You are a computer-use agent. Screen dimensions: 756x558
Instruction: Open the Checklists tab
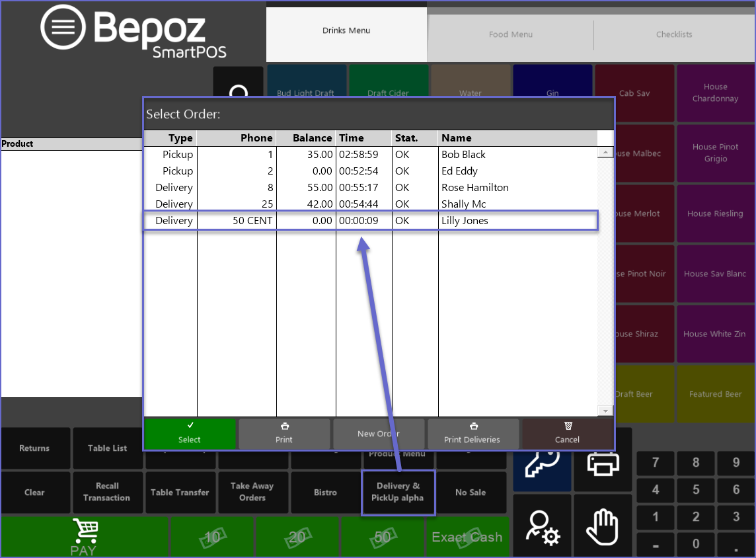click(x=674, y=34)
